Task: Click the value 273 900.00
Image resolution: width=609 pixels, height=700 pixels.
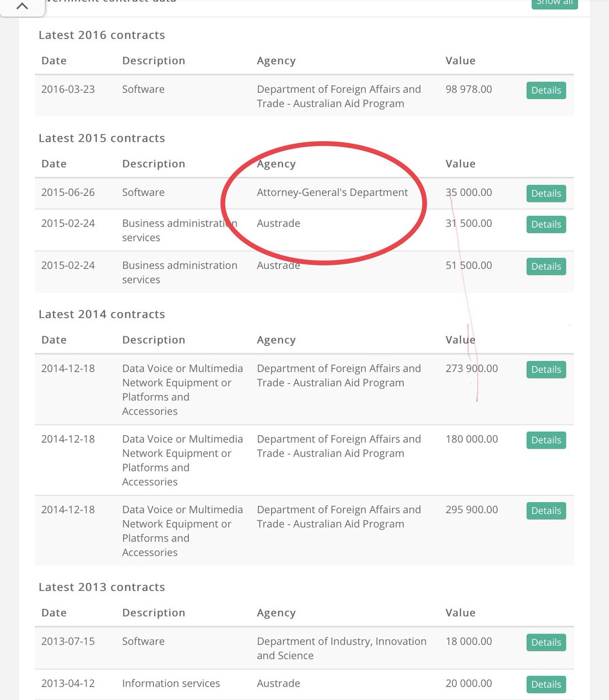Action: click(x=472, y=369)
